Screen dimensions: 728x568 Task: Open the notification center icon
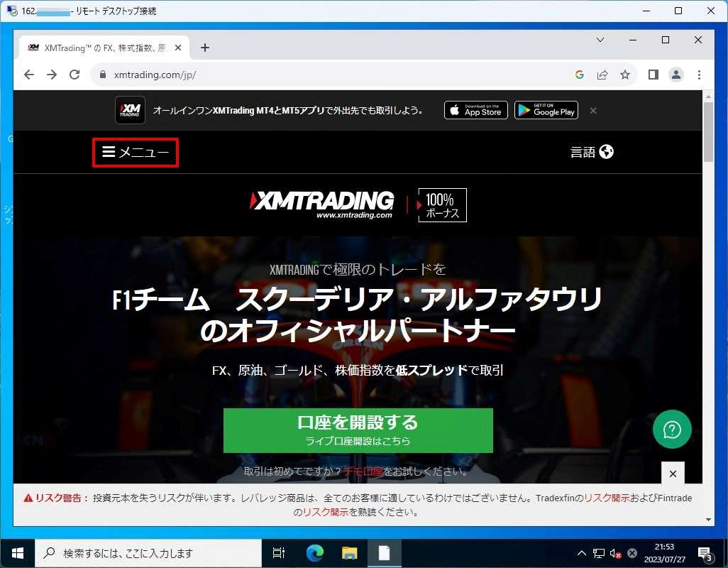point(705,553)
